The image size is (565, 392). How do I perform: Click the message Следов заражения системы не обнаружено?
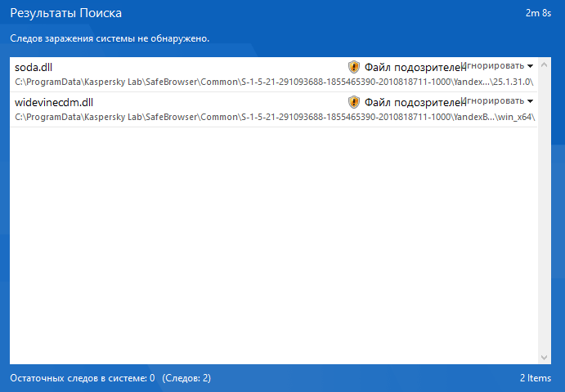(110, 38)
